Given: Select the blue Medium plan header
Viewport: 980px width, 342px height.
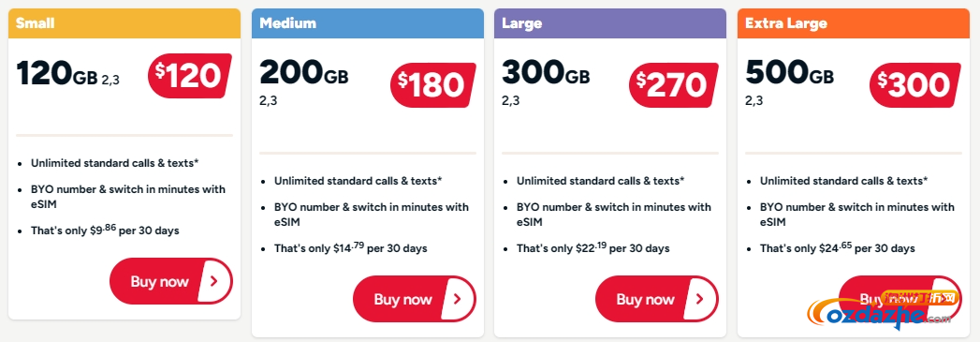Looking at the screenshot, I should (368, 23).
